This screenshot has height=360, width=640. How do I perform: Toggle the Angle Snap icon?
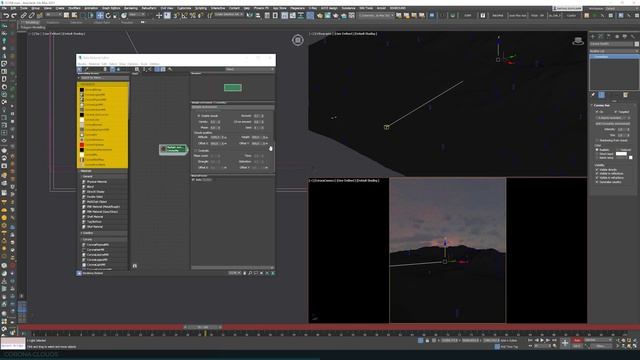(x=184, y=16)
